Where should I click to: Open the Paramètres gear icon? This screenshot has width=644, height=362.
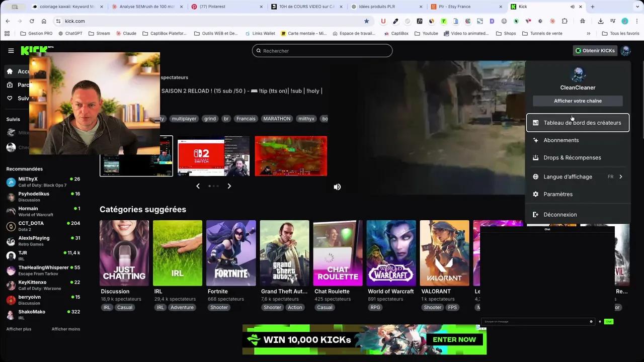coord(535,194)
